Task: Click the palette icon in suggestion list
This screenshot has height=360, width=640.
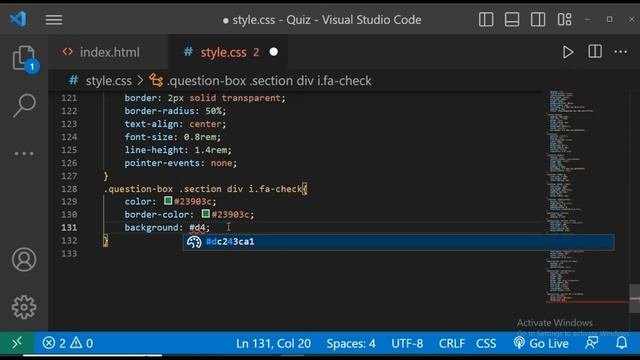Action: (x=194, y=242)
